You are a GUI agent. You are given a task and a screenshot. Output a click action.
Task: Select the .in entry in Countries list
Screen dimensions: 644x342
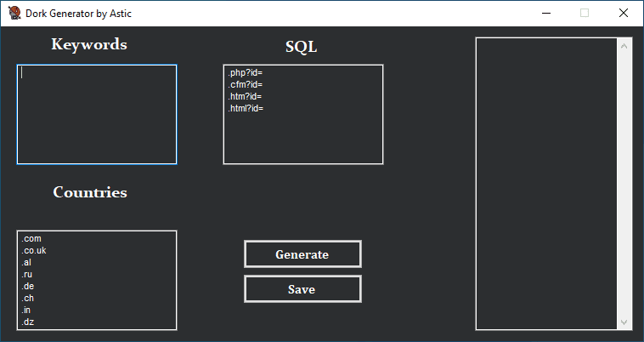[25, 311]
